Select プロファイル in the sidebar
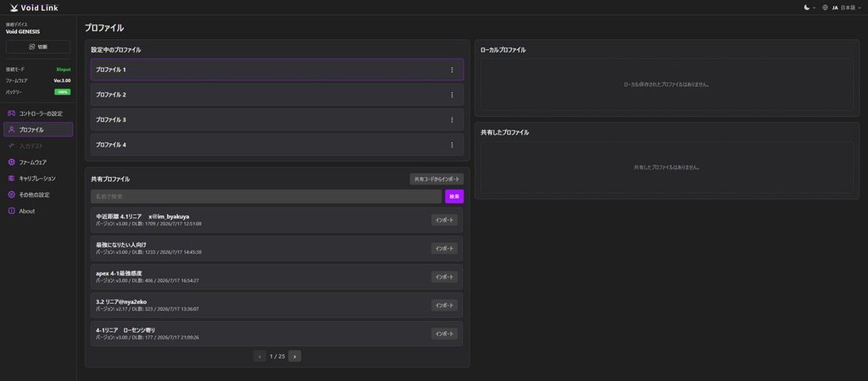868x381 pixels. (38, 130)
